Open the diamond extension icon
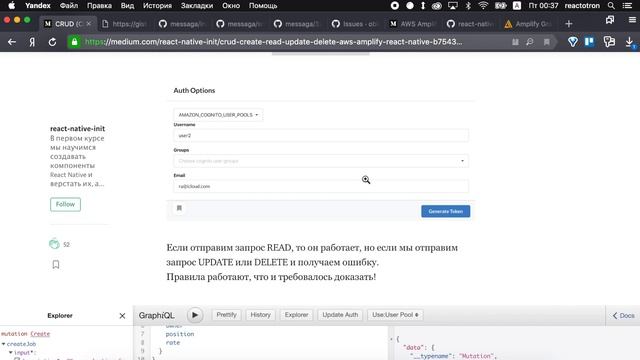 [573, 42]
